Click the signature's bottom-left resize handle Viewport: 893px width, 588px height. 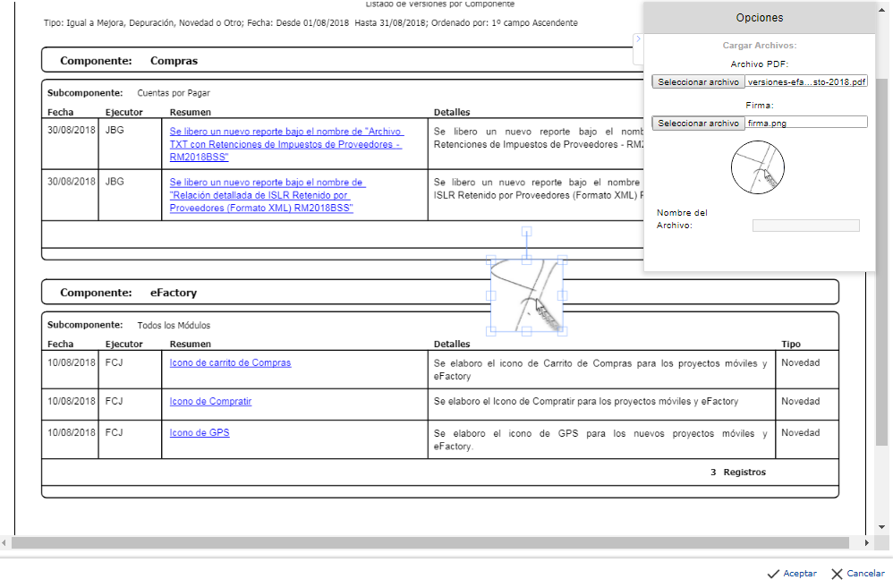point(490,331)
